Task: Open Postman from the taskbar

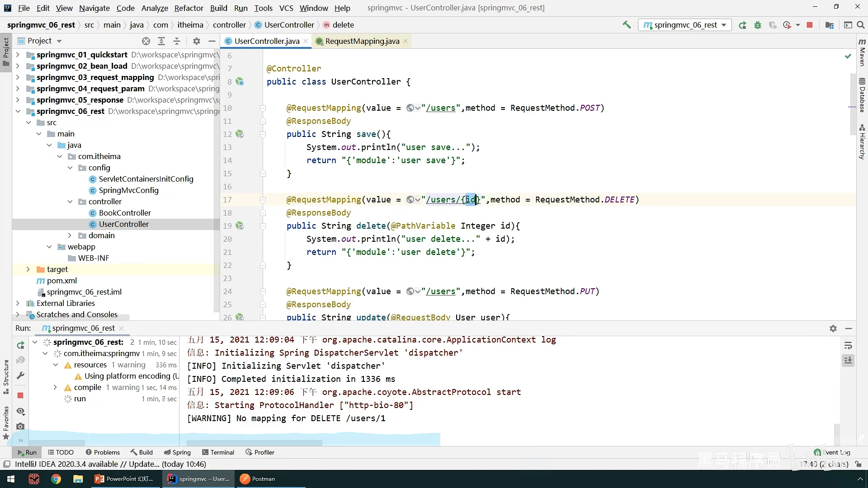Action: pyautogui.click(x=257, y=479)
